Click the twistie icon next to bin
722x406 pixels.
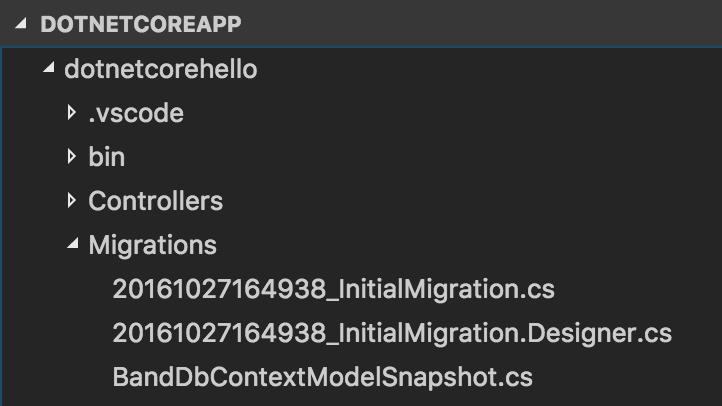click(x=71, y=157)
